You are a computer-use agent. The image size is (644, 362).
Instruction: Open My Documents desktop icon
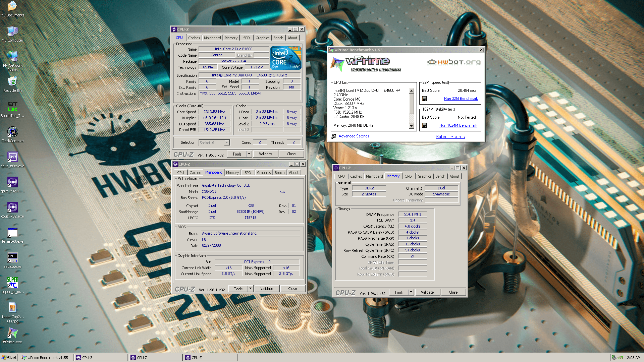(x=12, y=9)
